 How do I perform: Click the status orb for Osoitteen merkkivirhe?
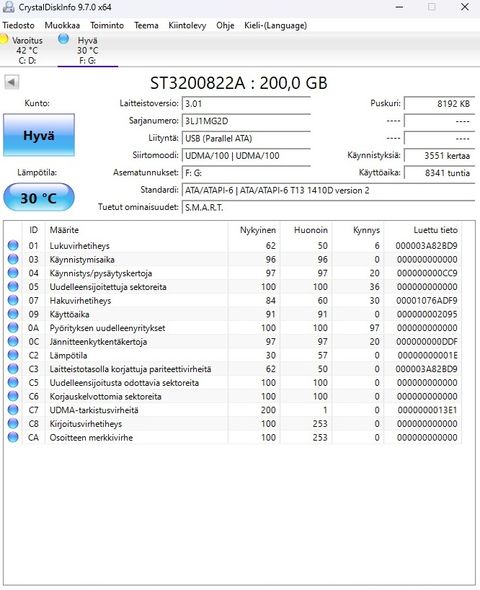point(13,437)
